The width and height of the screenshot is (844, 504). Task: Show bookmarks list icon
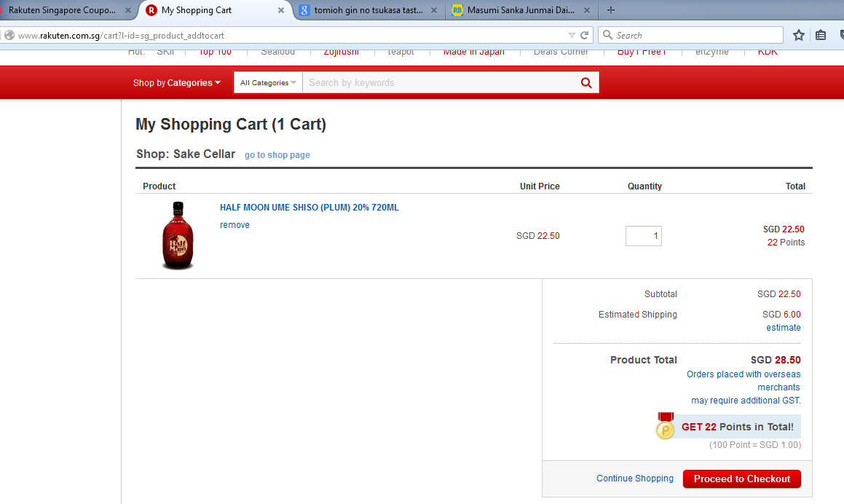[820, 36]
